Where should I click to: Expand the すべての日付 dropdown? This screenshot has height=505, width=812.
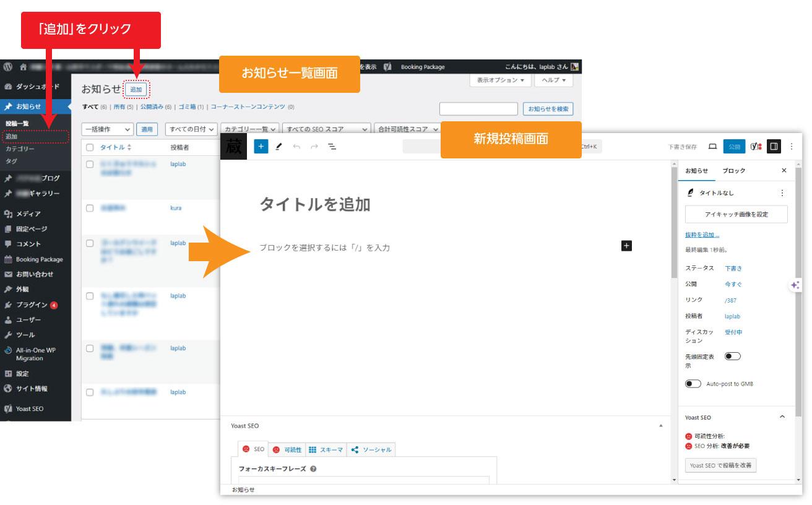(191, 129)
